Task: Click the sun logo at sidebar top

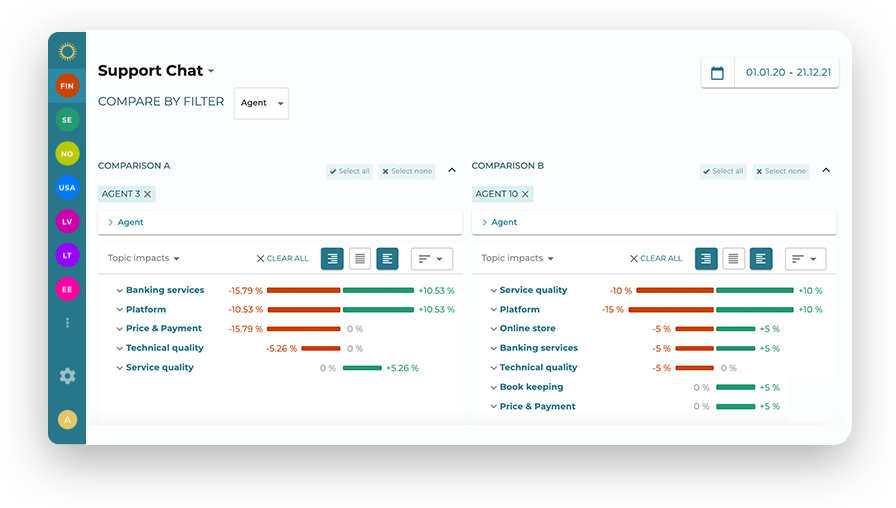Action: click(x=67, y=51)
